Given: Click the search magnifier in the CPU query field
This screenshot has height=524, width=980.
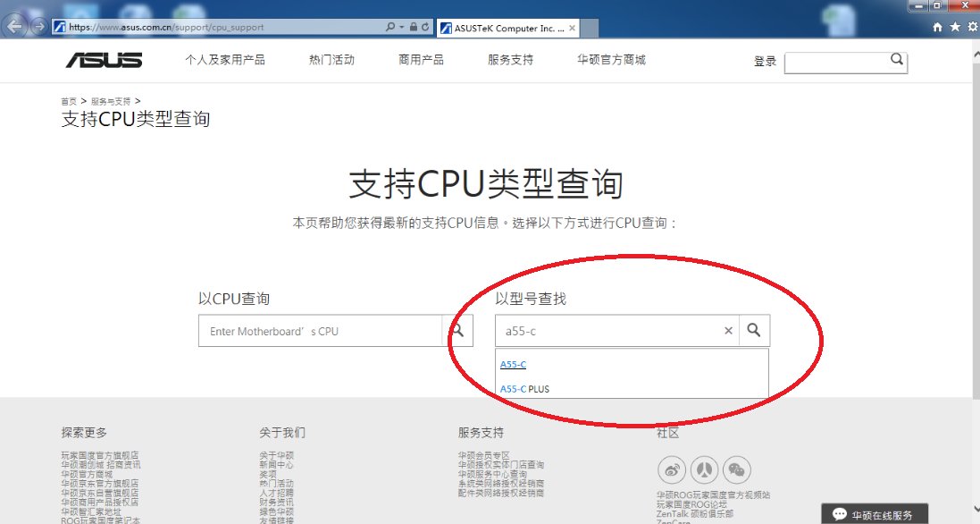Looking at the screenshot, I should (458, 330).
